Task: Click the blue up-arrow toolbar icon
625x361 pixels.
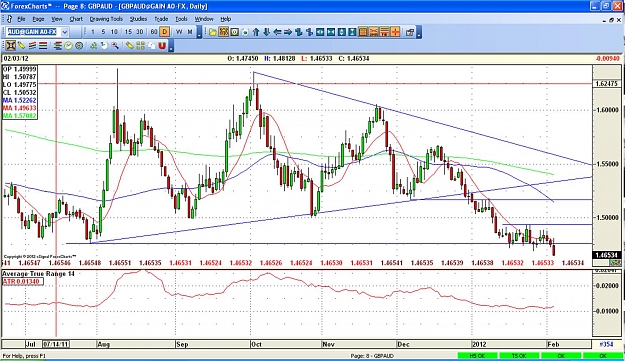Action: coord(256,32)
